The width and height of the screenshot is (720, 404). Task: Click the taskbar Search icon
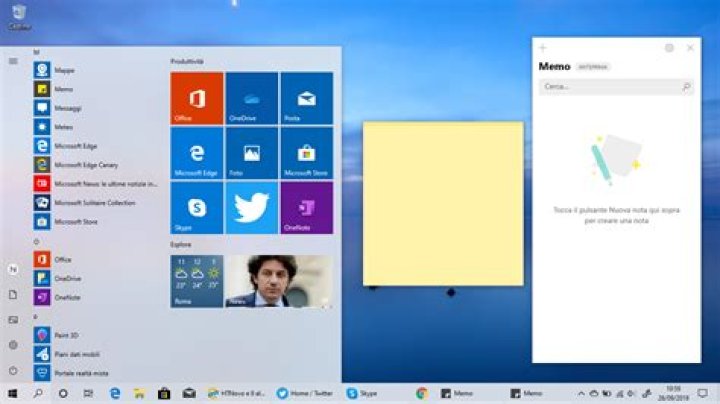(x=38, y=393)
